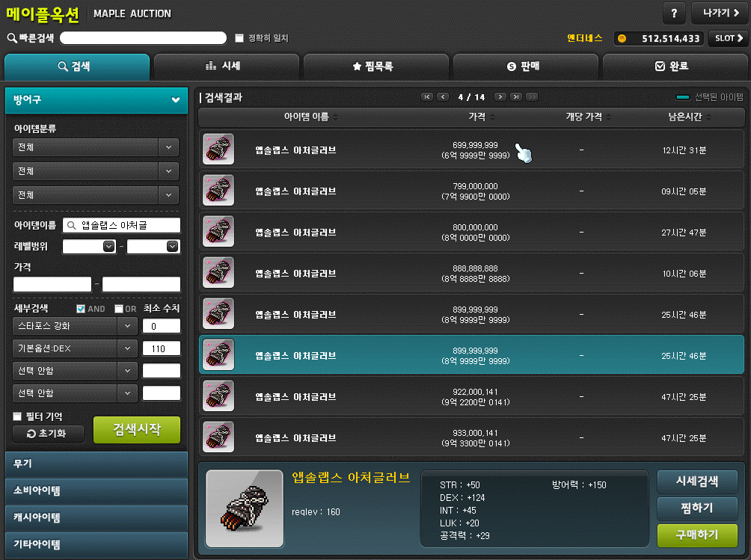Viewport: 751px width, 560px height.
Task: Click the quick search input field
Action: click(x=143, y=38)
